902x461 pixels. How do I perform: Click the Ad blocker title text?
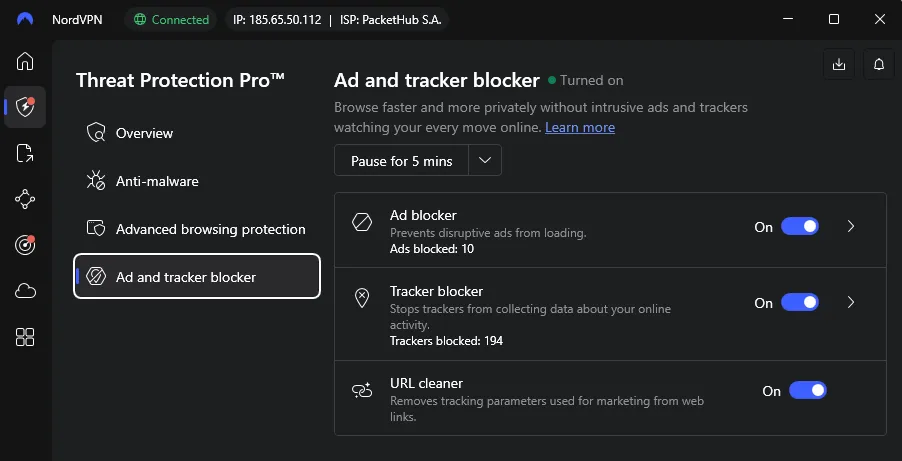pos(423,215)
